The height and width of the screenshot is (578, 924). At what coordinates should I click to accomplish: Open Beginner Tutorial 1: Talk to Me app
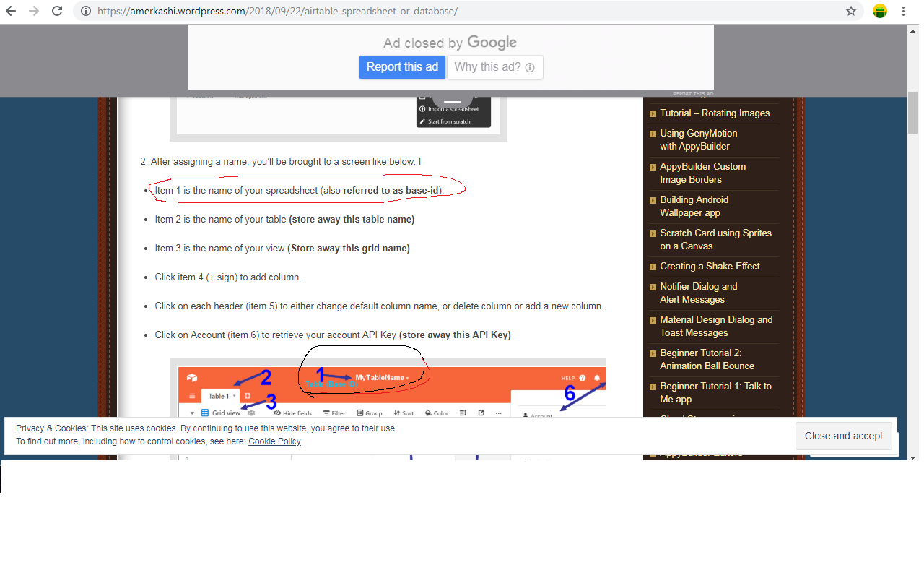click(x=715, y=392)
